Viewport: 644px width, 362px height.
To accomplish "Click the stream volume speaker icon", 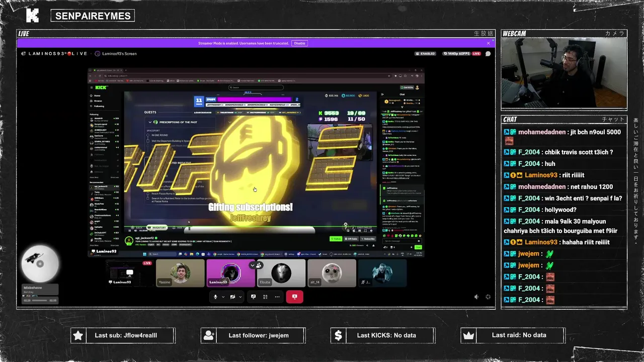I will click(476, 297).
